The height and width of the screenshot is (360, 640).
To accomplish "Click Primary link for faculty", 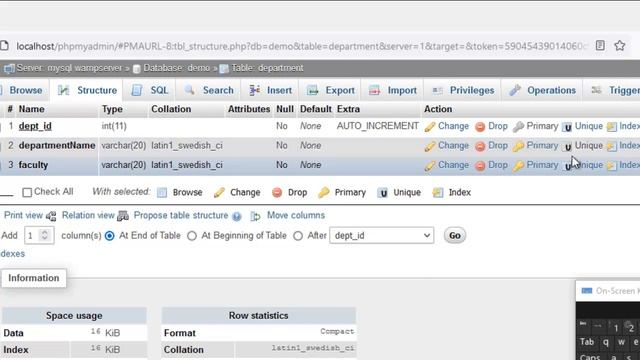I will (542, 165).
